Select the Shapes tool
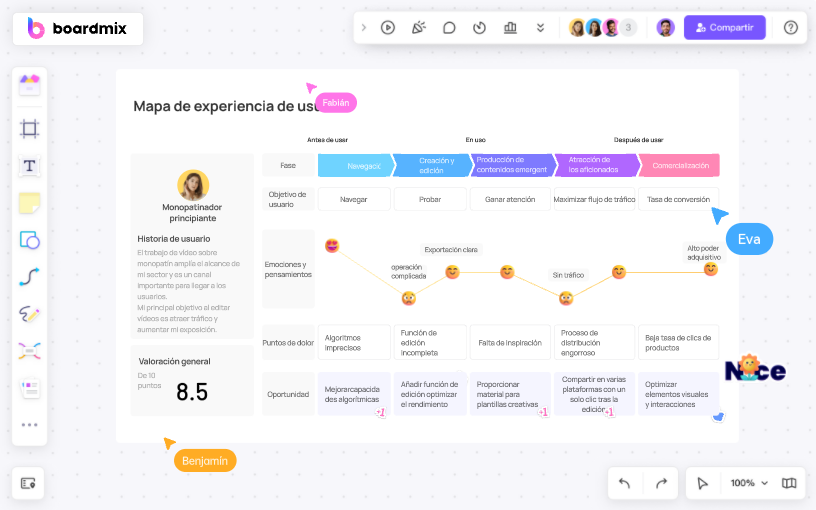The width and height of the screenshot is (816, 510). [30, 240]
